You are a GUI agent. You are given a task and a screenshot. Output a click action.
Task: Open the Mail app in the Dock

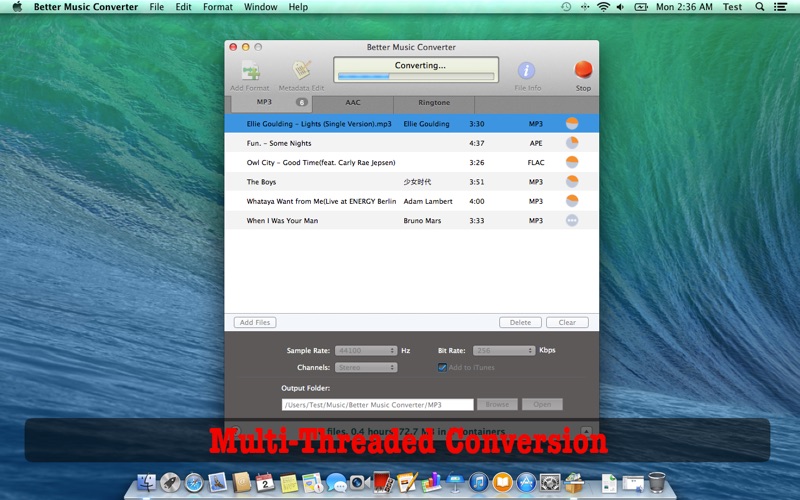(x=218, y=482)
